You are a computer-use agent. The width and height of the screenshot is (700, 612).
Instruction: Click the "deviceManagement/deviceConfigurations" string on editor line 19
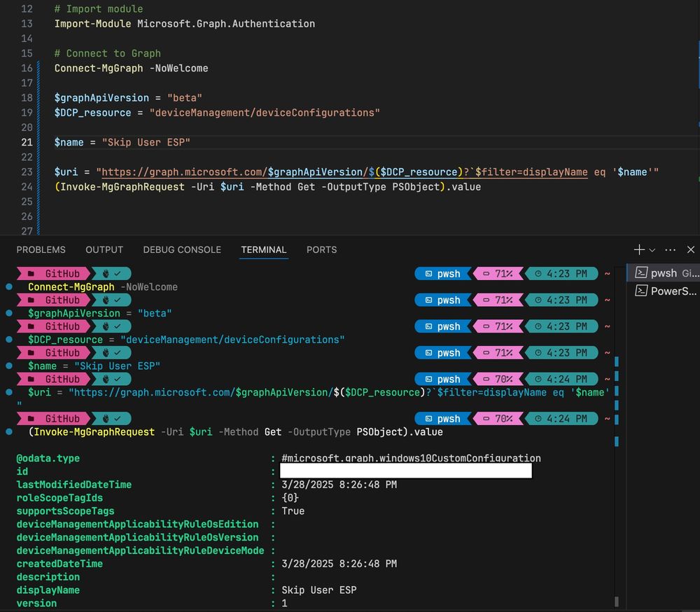click(265, 113)
